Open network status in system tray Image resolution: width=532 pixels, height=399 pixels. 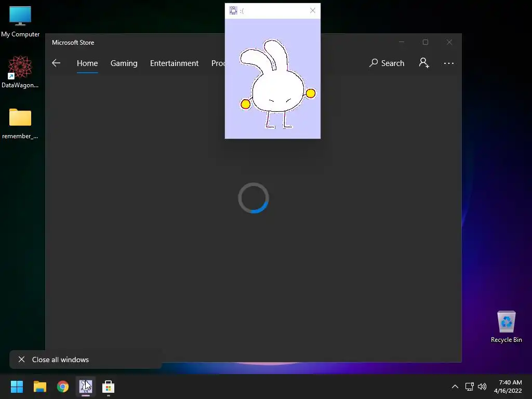click(470, 387)
